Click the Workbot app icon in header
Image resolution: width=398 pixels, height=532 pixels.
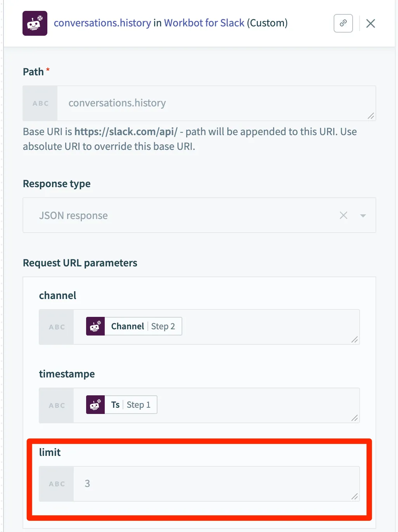pyautogui.click(x=35, y=23)
